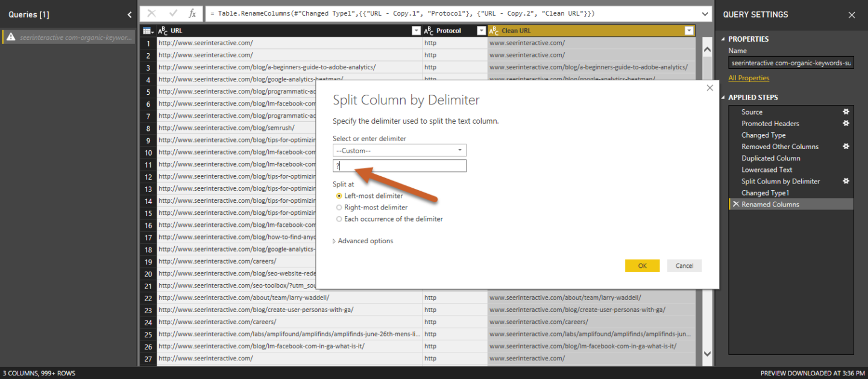The height and width of the screenshot is (379, 868).
Task: Click the formula bar cancel X icon
Action: click(152, 13)
